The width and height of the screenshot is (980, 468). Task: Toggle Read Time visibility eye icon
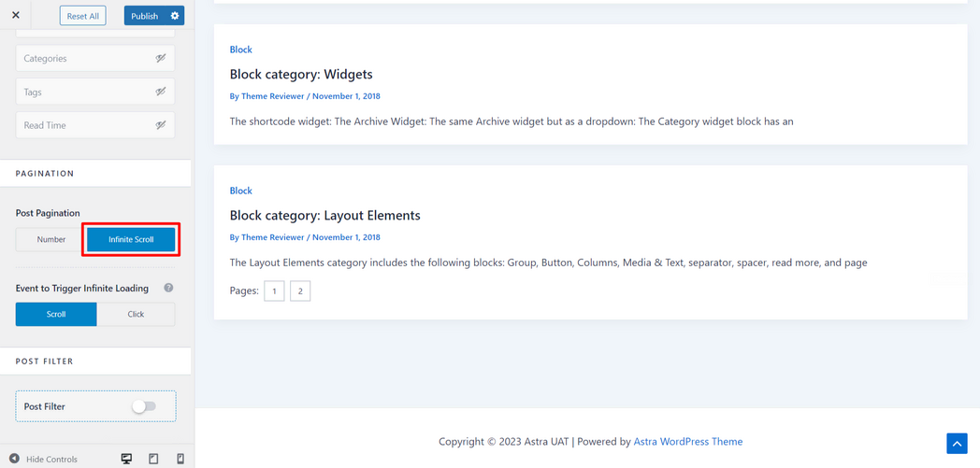[161, 125]
